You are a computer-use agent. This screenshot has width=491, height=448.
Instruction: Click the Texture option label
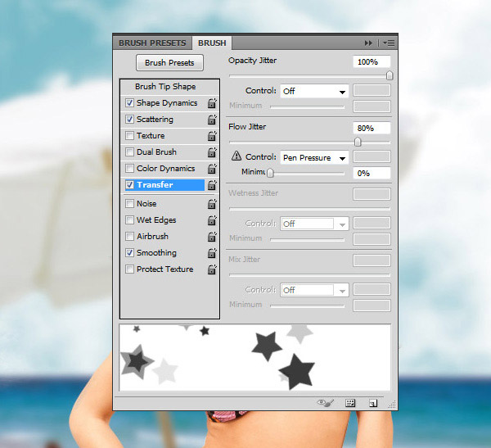coord(151,135)
